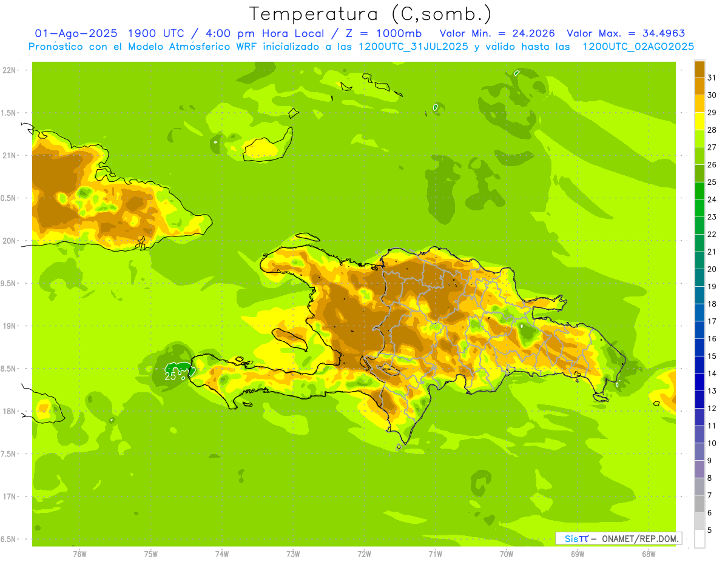
Task: Click the '27' color scale label
Action: (x=712, y=147)
